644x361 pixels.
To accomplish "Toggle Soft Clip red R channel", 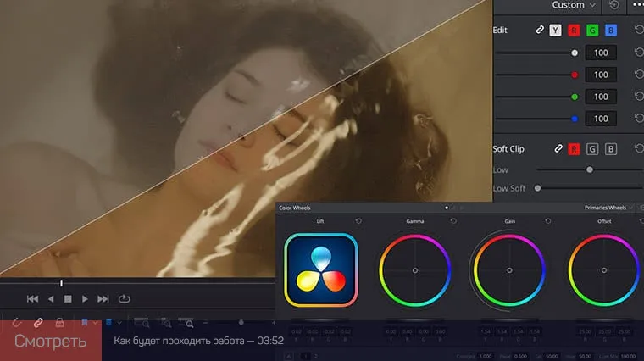I will (574, 149).
